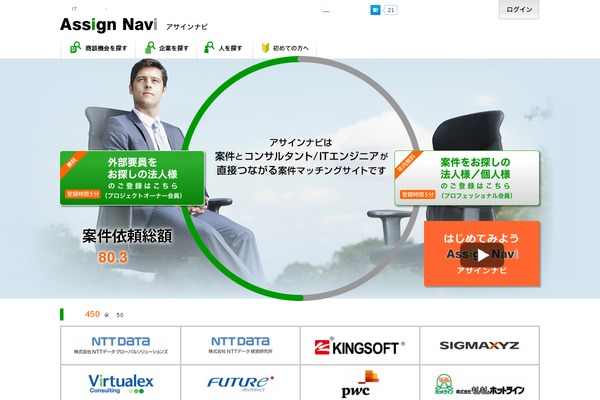Open NTT DATA 経営研究所 logo
600x400 pixels.
[240, 345]
